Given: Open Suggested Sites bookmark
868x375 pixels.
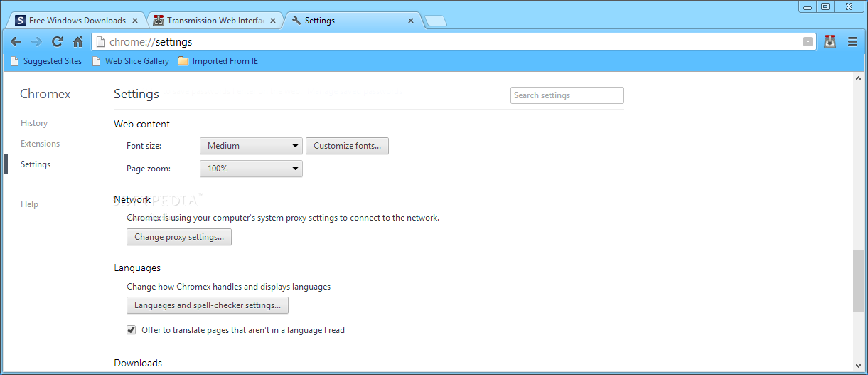Looking at the screenshot, I should 46,61.
